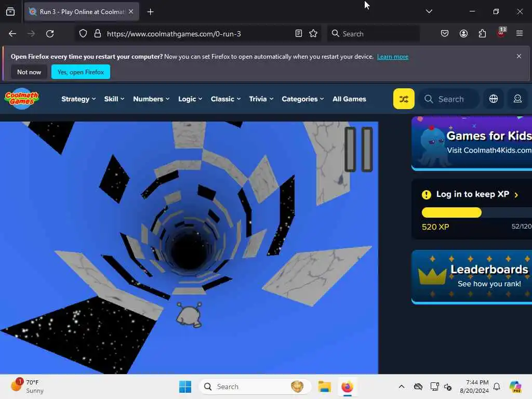Open the Learn more link
This screenshot has width=532, height=399.
tap(393, 57)
